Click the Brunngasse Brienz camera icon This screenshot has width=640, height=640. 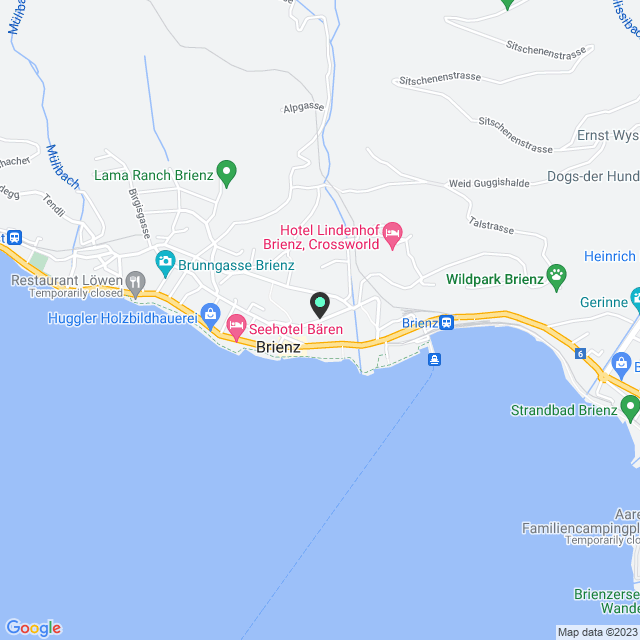pos(165,263)
